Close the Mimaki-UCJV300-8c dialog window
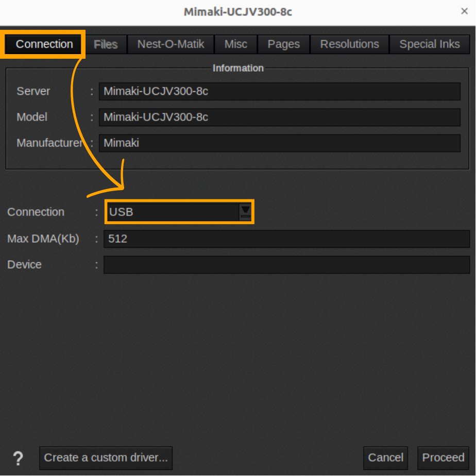 point(464,11)
